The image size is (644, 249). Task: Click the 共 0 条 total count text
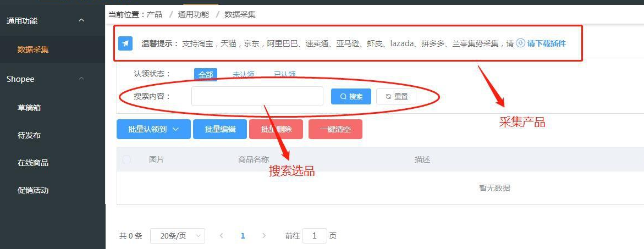point(130,236)
